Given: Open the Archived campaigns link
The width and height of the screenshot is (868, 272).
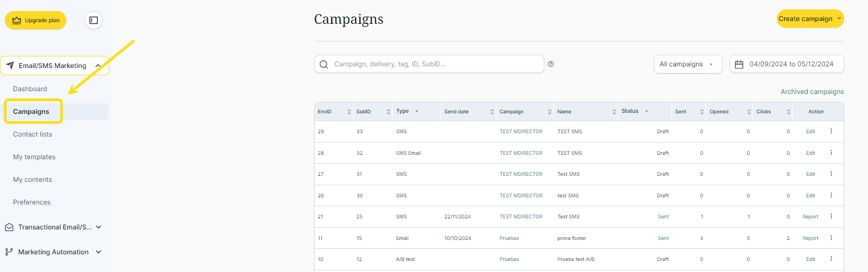Looking at the screenshot, I should tap(812, 92).
